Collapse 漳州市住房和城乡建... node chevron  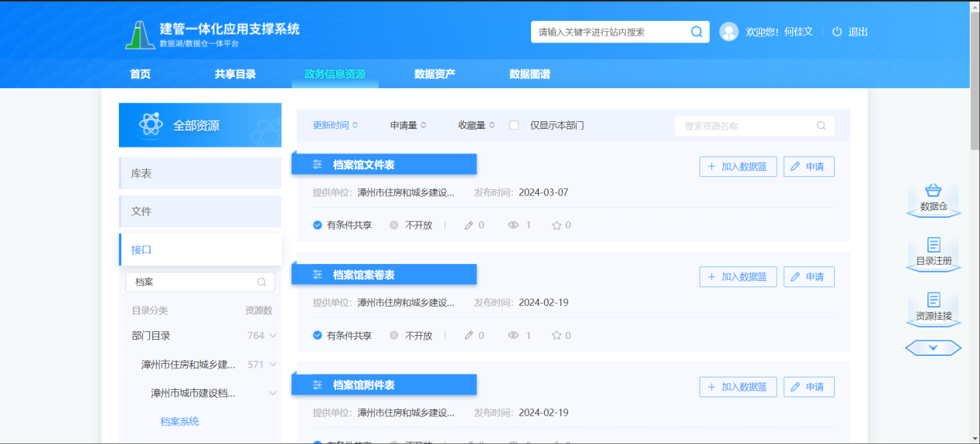click(273, 364)
